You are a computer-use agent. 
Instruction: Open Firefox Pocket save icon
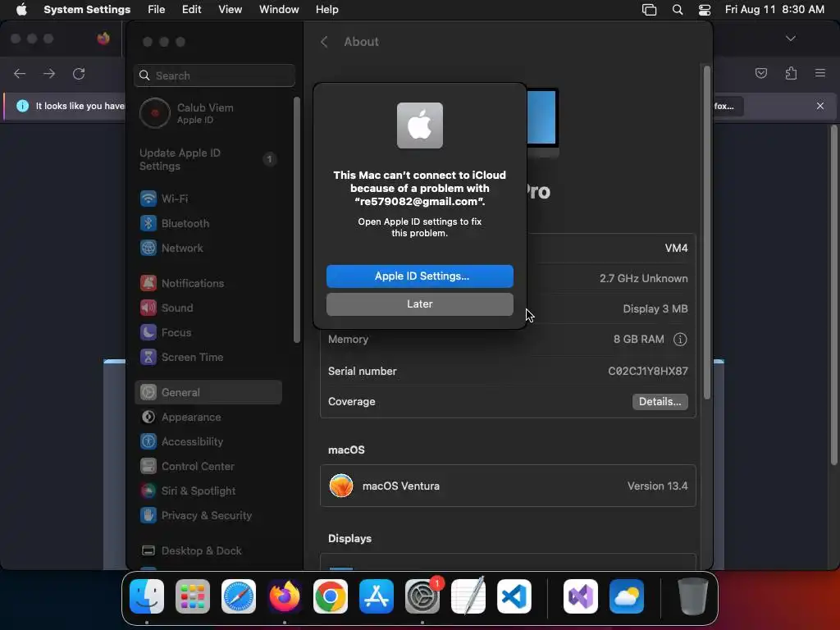click(x=761, y=73)
